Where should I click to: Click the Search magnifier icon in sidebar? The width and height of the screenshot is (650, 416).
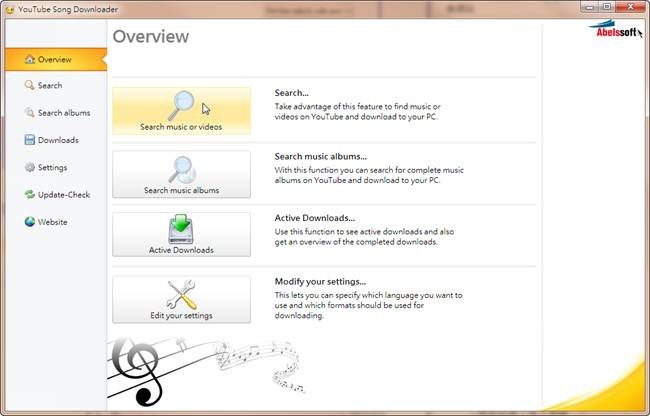[x=29, y=85]
